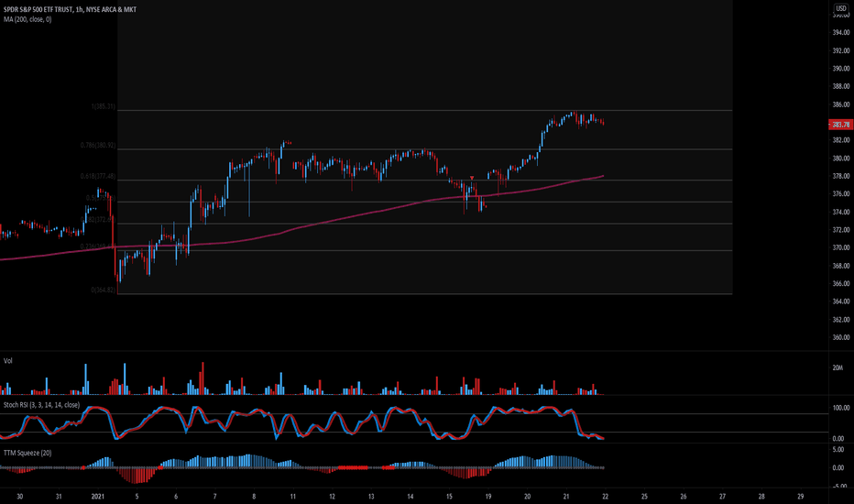Click the 20M volume scale label
Screen dimensions: 854x504
click(838, 367)
